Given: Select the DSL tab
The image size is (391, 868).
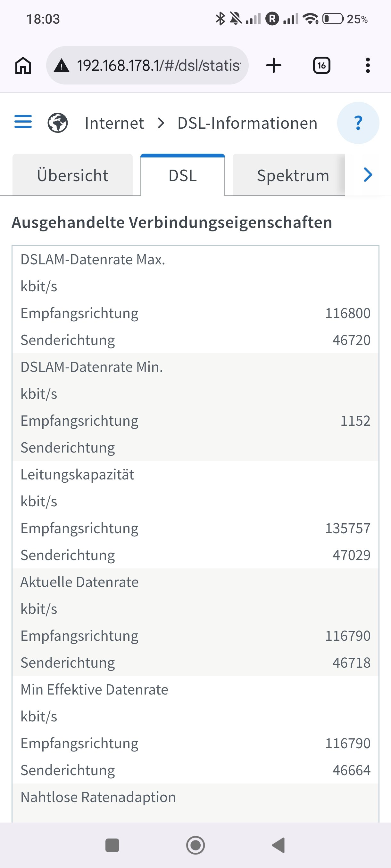Looking at the screenshot, I should (x=182, y=175).
